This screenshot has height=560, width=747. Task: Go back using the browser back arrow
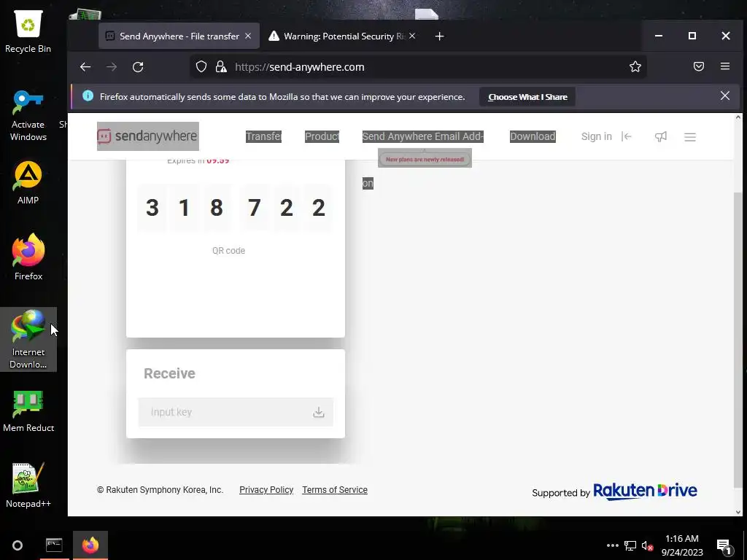[85, 67]
